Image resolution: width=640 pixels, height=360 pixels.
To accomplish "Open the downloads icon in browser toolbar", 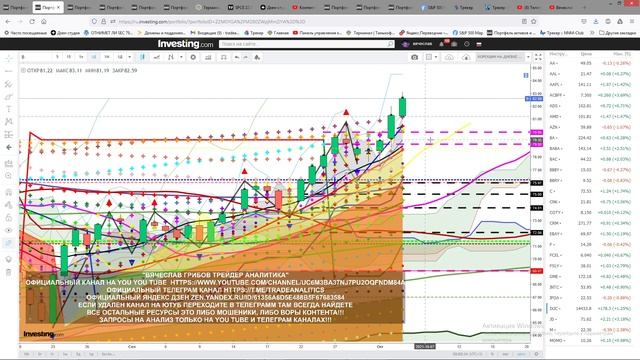I will tap(596, 21).
